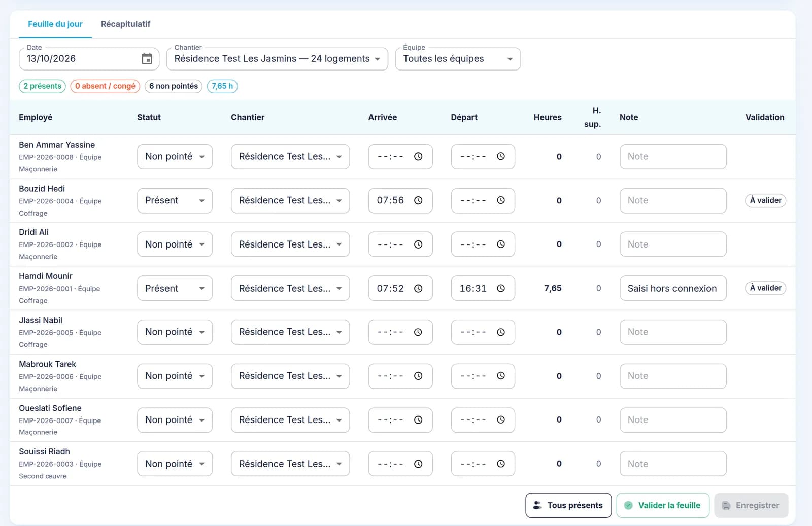Image resolution: width=812 pixels, height=526 pixels.
Task: Click clock icon in Dridi Ali's arrival field
Action: pyautogui.click(x=418, y=244)
